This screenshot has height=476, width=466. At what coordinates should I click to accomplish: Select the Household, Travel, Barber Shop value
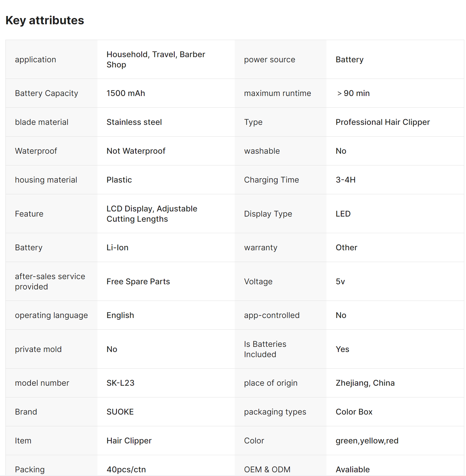tap(156, 59)
